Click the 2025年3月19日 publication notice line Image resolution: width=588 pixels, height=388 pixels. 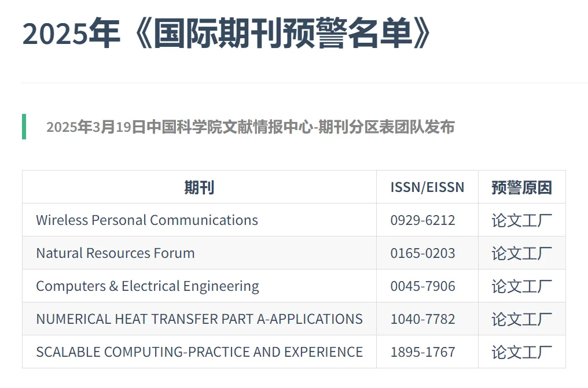tap(250, 127)
